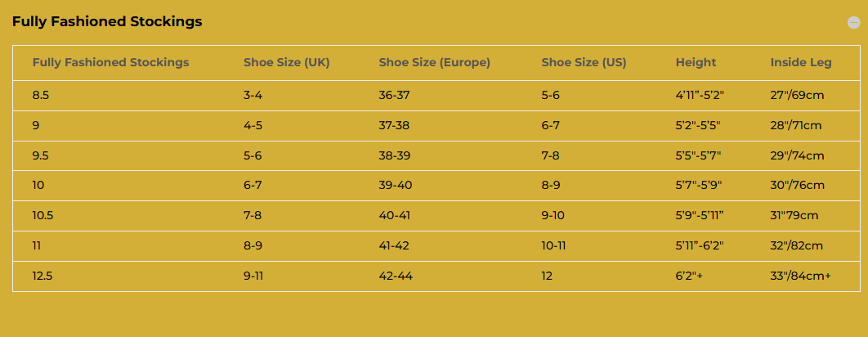The image size is (868, 337).
Task: Click the Shoe Size (UK) column header
Action: tap(286, 63)
